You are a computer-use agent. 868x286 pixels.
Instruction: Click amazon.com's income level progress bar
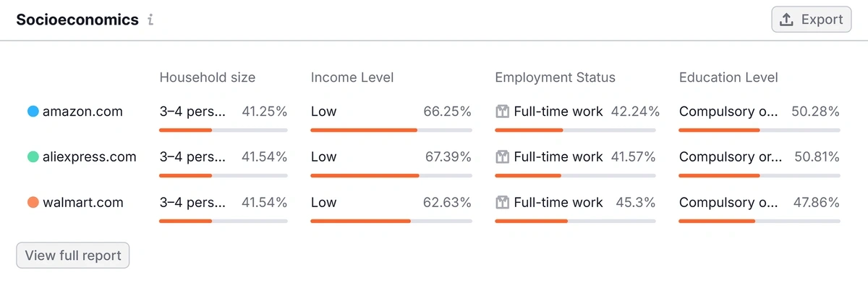coord(391,130)
